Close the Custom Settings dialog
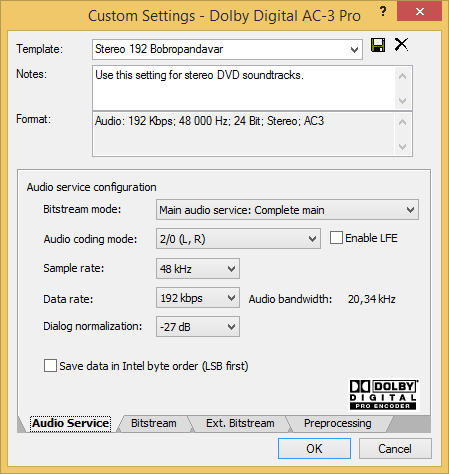The image size is (449, 474). 420,11
